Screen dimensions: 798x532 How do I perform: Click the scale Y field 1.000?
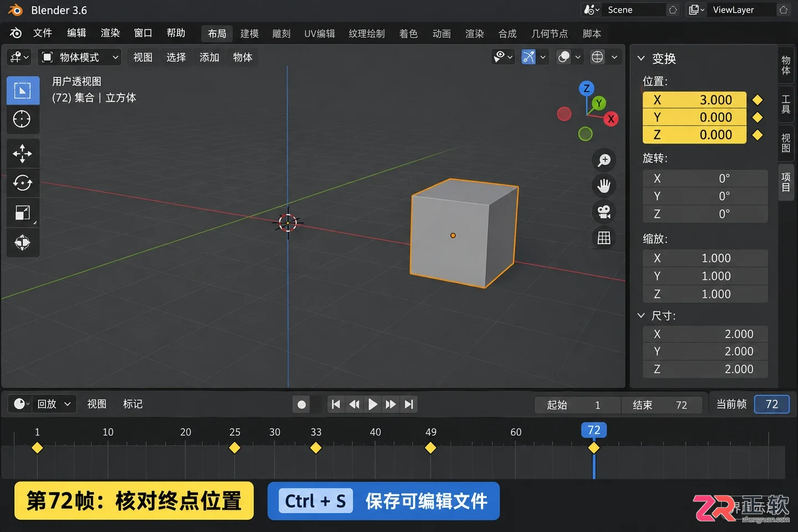click(705, 276)
